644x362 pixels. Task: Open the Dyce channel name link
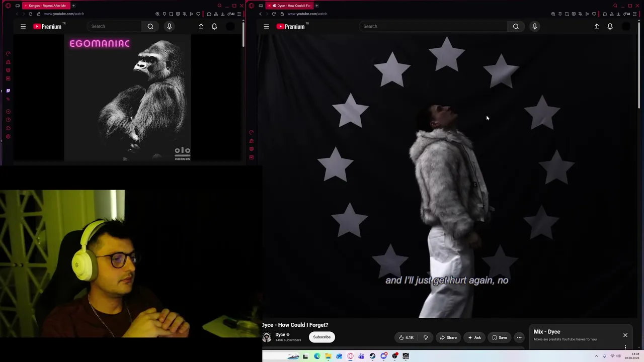pos(280,334)
